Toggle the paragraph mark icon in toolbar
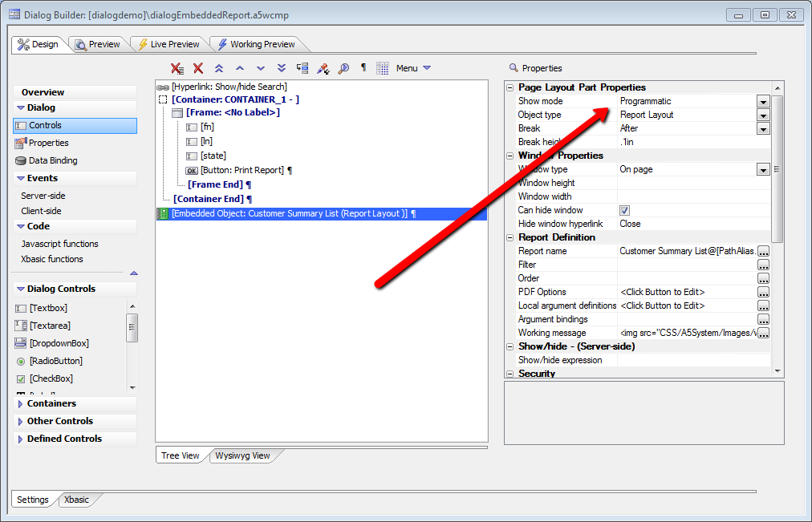This screenshot has width=812, height=522. pyautogui.click(x=363, y=68)
